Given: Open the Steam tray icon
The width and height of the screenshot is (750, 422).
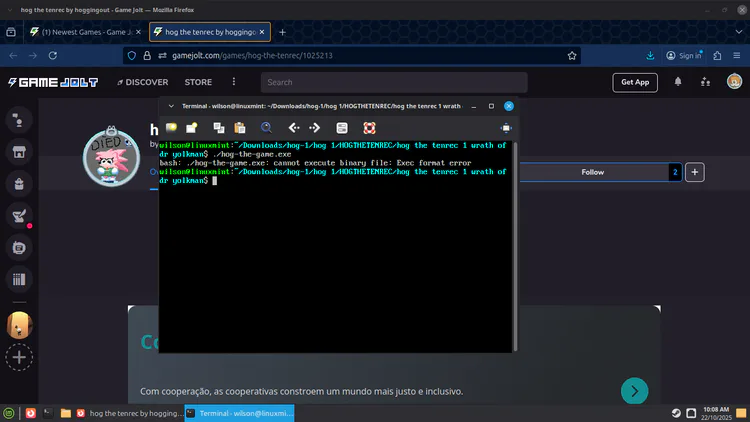Looking at the screenshot, I should point(676,413).
